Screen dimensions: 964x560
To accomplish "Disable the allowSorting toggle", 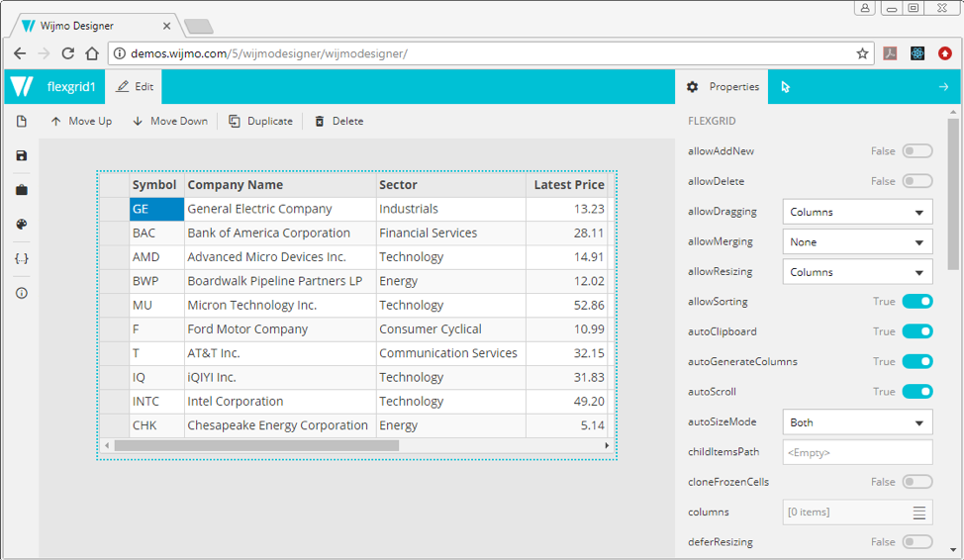I will point(916,302).
